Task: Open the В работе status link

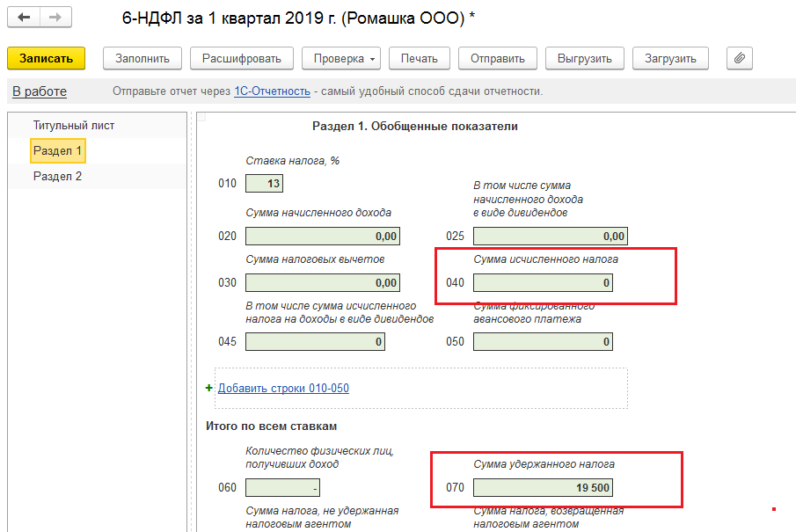Action: [x=39, y=91]
